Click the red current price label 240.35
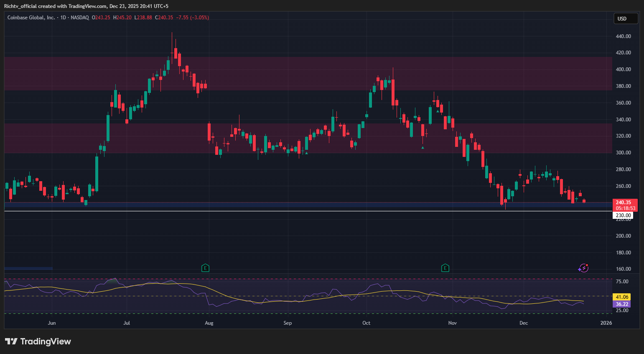Image resolution: width=644 pixels, height=354 pixels. tap(624, 202)
